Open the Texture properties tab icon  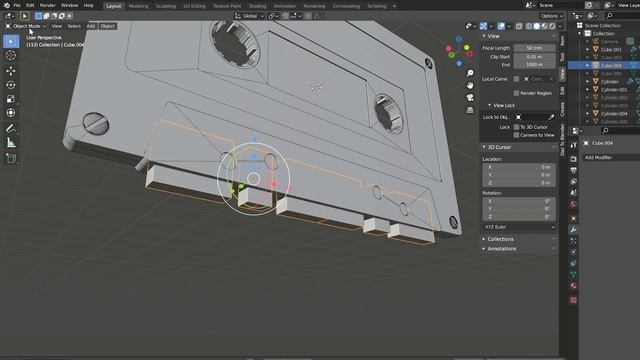[x=573, y=300]
